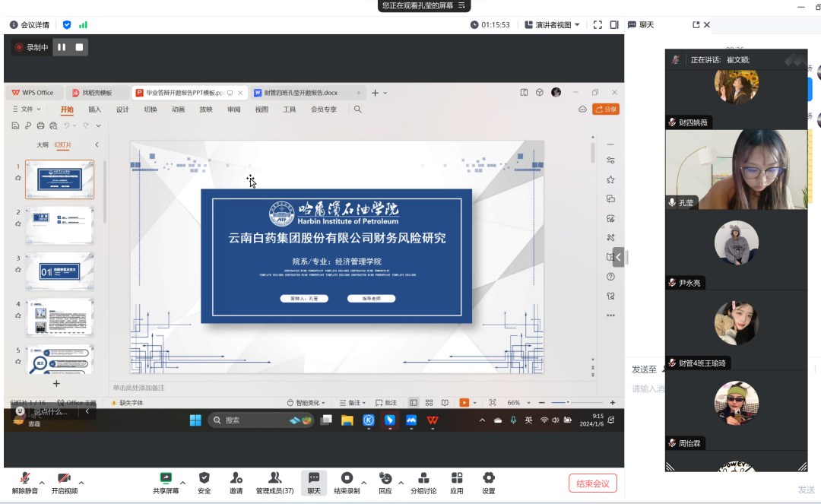Click the 结束会议 end meeting button

(592, 483)
